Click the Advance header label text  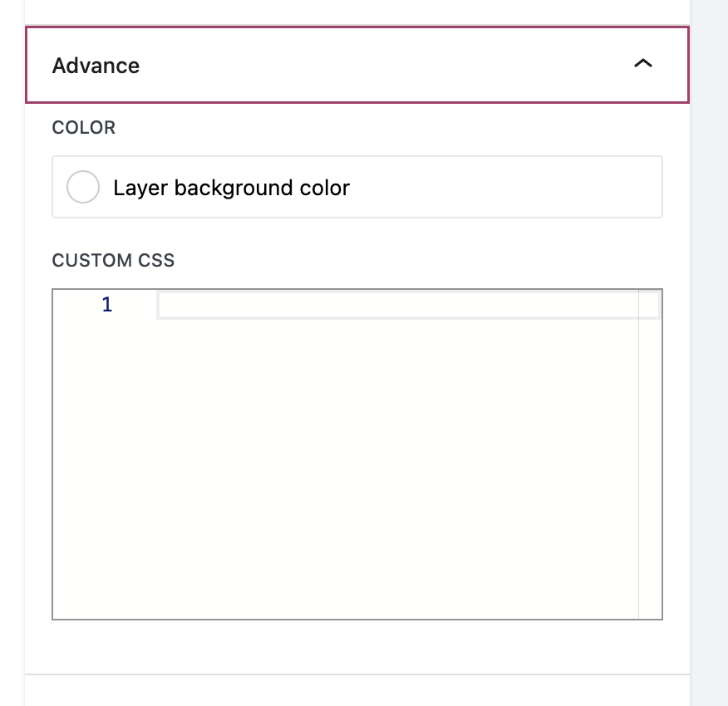click(96, 65)
